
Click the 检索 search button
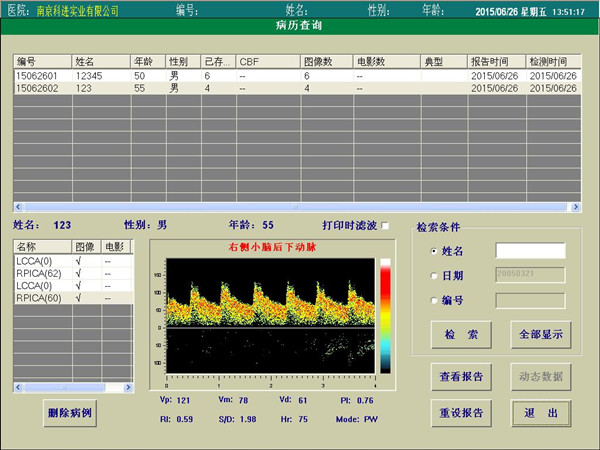[x=459, y=332]
